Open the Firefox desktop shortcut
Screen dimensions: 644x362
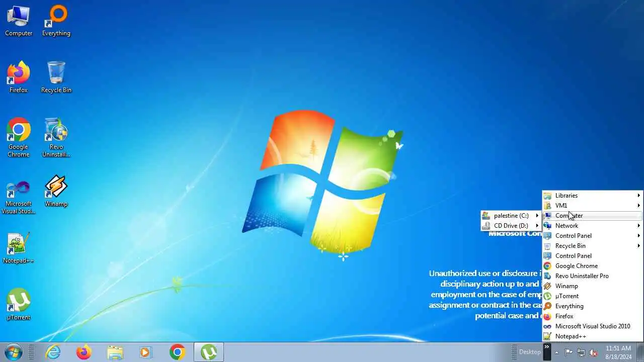pos(19,77)
